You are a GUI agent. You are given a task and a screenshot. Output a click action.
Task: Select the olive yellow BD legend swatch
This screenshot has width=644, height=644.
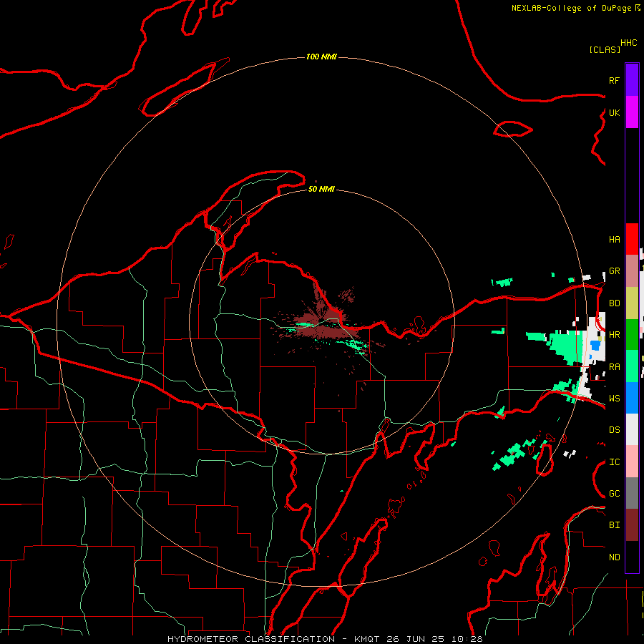pyautogui.click(x=632, y=303)
